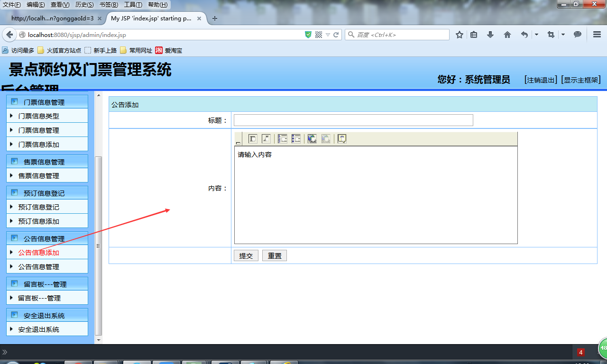607x364 pixels.
Task: Expand the 留言板---管理 section header
Action: 47,284
